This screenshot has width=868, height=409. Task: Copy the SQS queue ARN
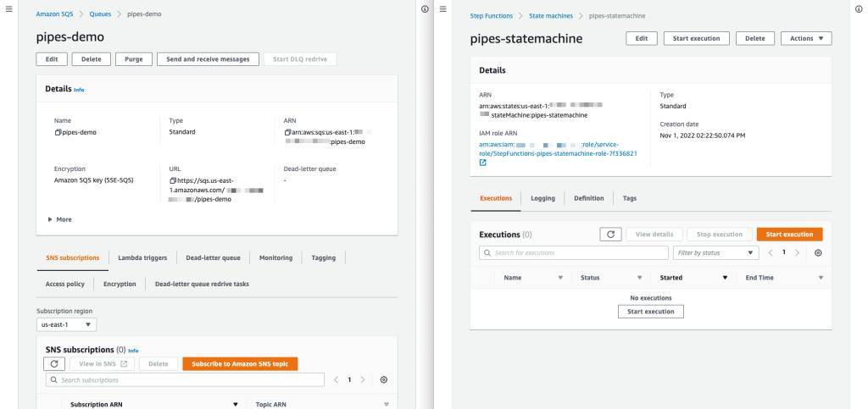[x=287, y=133]
